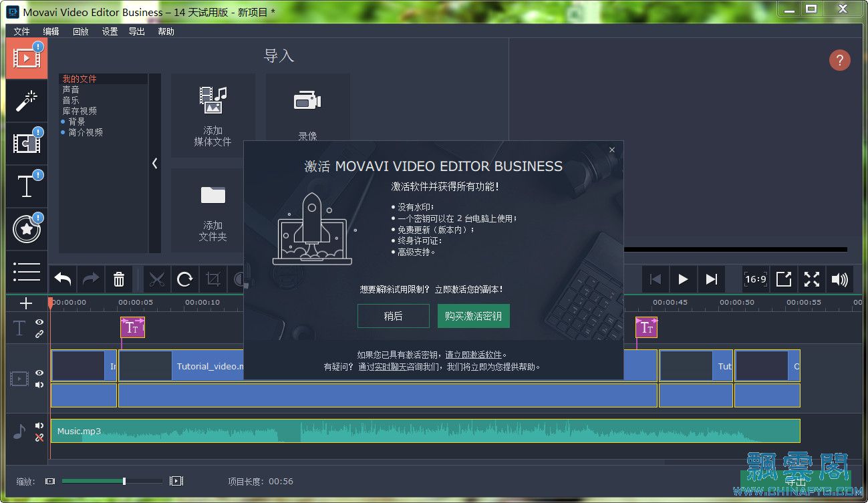The image size is (868, 503).
Task: Click the 购买激活密钥 button
Action: point(474,316)
